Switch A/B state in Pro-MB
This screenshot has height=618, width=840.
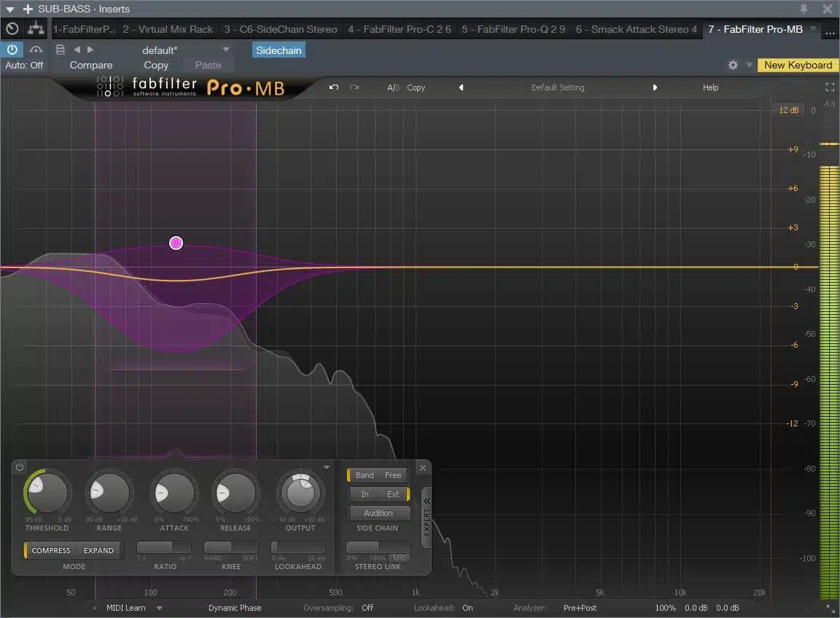point(393,87)
